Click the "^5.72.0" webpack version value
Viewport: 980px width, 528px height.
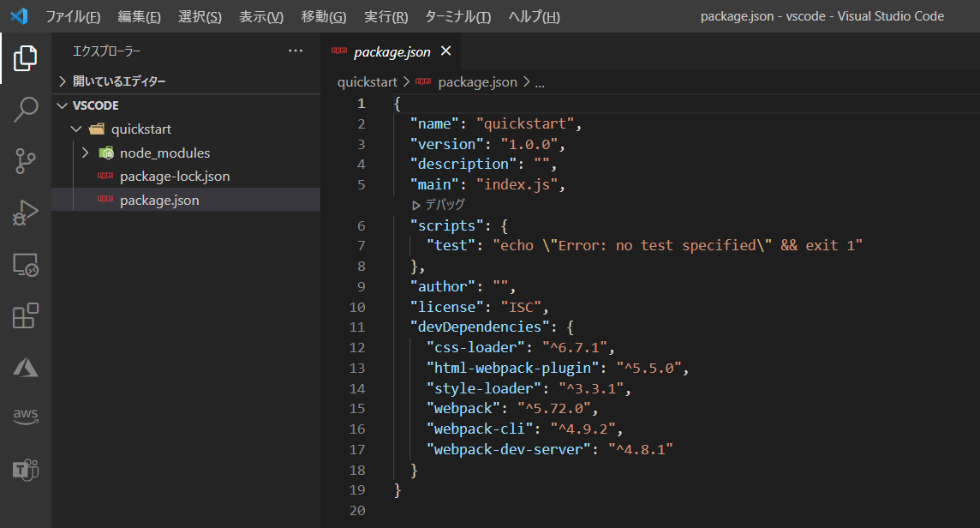coord(554,409)
